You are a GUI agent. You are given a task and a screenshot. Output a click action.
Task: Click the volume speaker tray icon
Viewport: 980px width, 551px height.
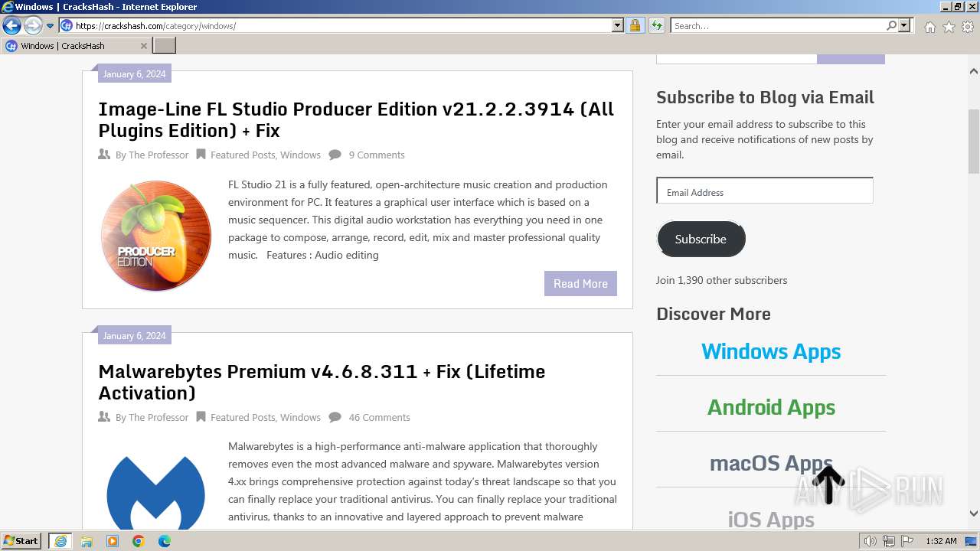pyautogui.click(x=871, y=541)
